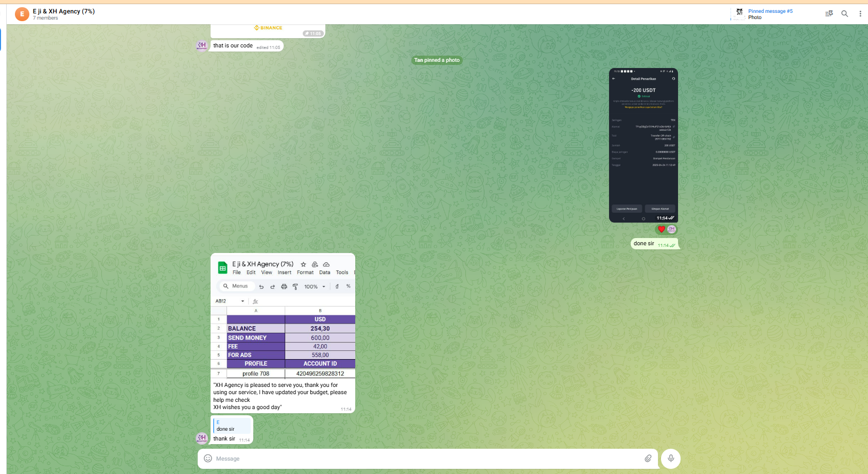The width and height of the screenshot is (868, 474).
Task: Open 'E ji & XH Agency (7%)' group info
Action: [x=64, y=11]
